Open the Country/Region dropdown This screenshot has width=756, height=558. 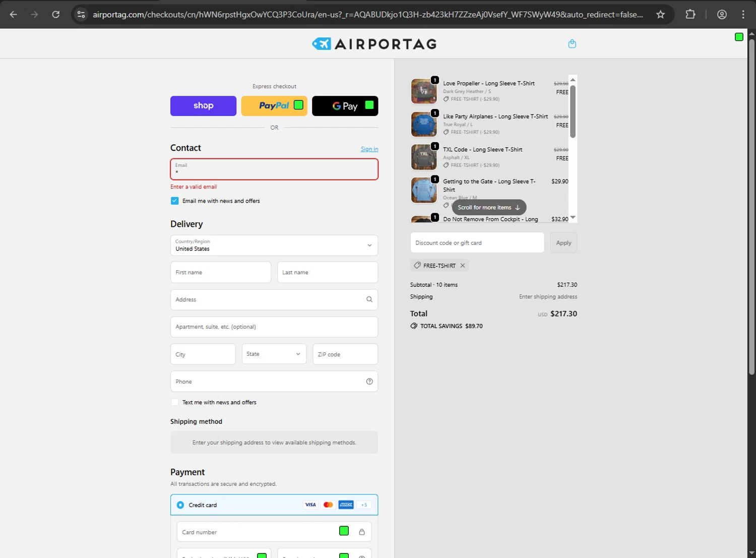click(274, 245)
